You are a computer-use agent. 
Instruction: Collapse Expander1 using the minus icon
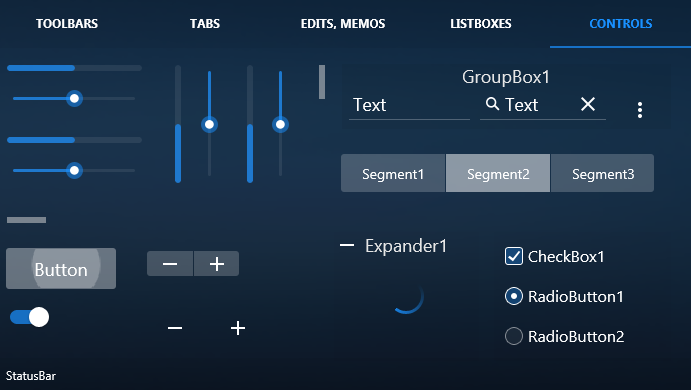pos(347,245)
